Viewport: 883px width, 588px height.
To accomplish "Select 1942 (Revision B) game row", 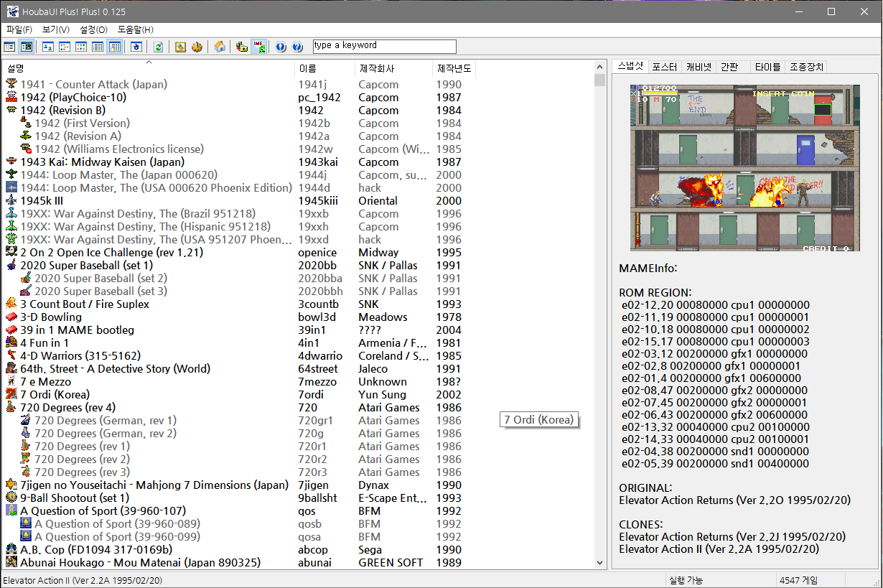I will click(x=239, y=111).
